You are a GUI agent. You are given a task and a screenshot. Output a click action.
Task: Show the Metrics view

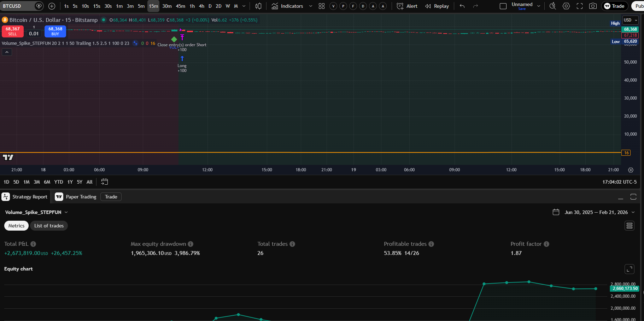pos(16,226)
